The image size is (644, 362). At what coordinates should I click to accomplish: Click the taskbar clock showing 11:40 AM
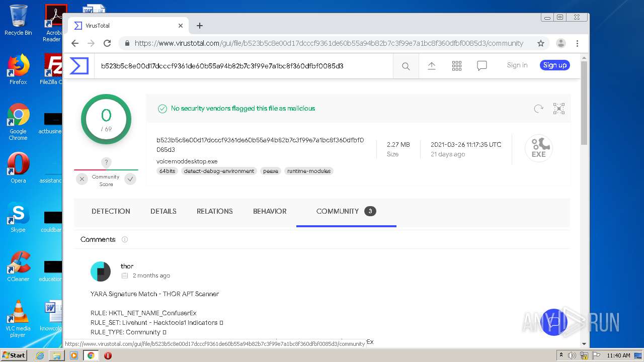(x=618, y=355)
